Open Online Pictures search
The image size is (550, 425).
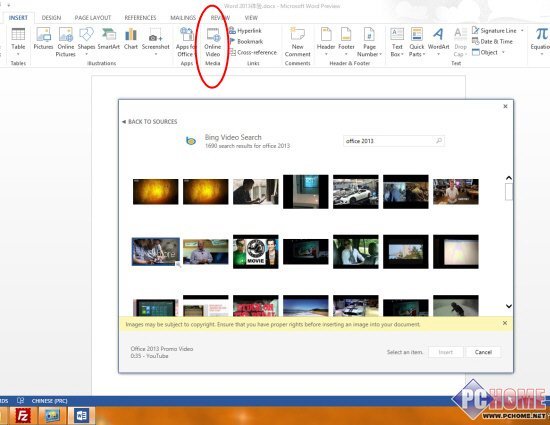(x=66, y=42)
